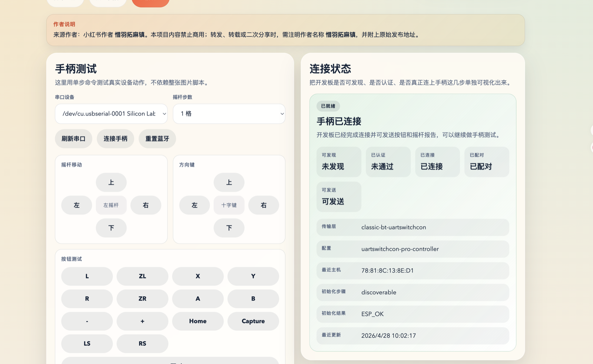Click 左 in the 摇杆移动 panel
The width and height of the screenshot is (593, 364).
pos(77,205)
